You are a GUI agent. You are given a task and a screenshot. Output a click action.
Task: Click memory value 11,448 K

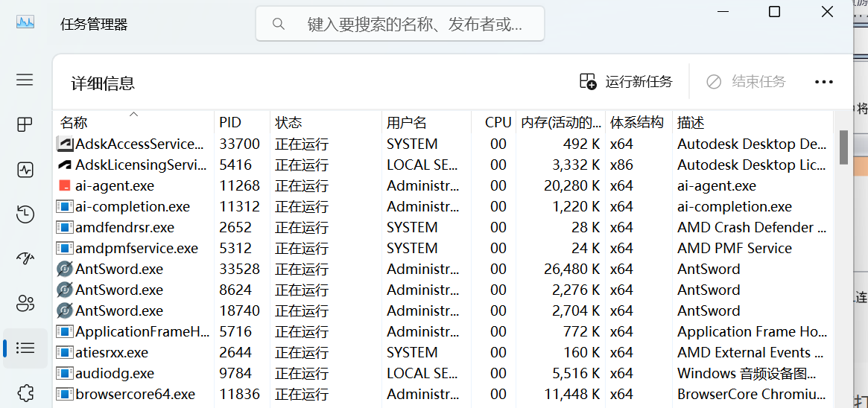coord(572,394)
